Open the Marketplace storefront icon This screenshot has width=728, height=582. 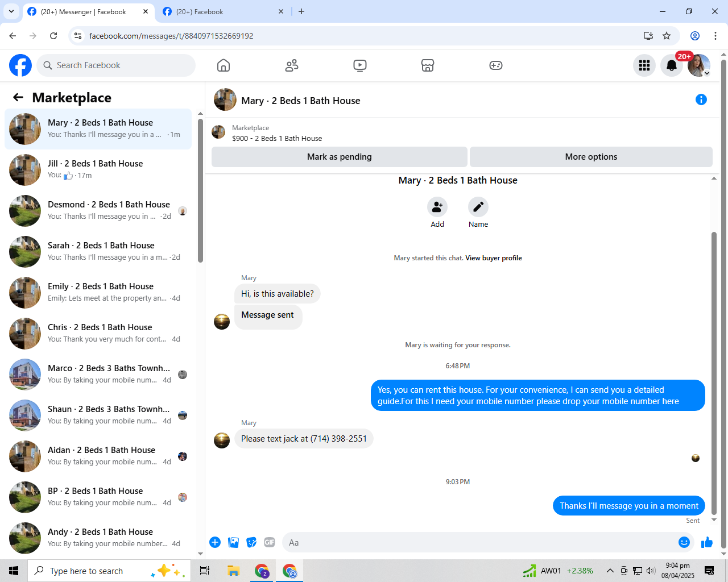[x=428, y=65]
